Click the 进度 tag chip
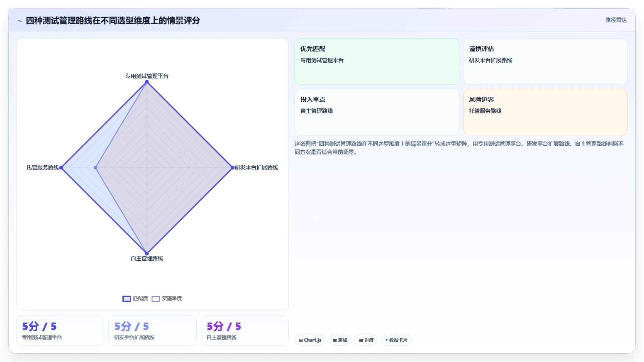Screen dimensions: 644x362 click(x=366, y=340)
